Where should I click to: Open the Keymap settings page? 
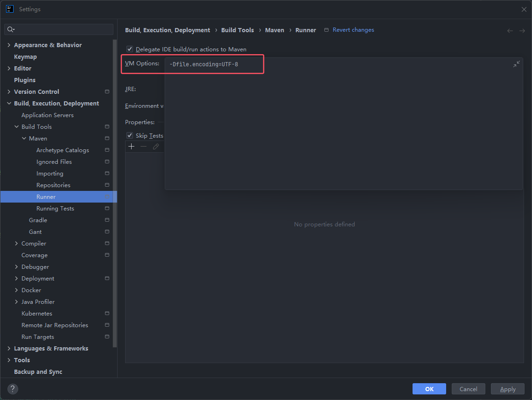[25, 56]
